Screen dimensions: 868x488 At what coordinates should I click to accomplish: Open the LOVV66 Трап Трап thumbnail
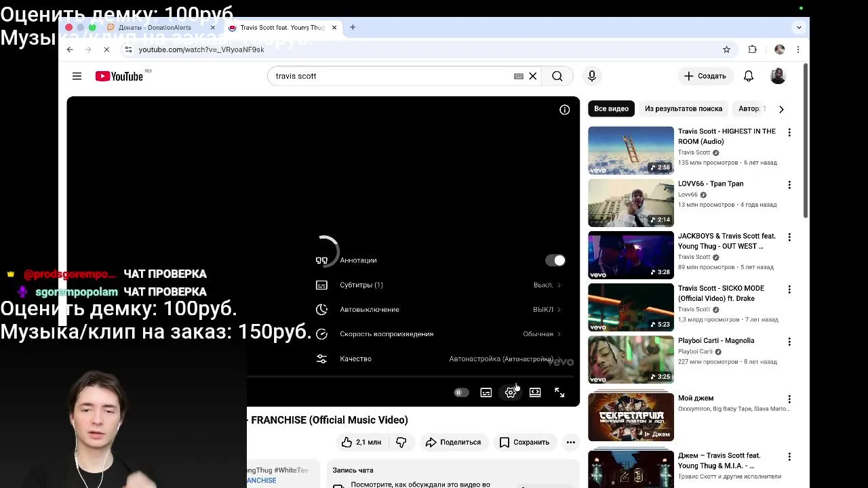point(631,203)
